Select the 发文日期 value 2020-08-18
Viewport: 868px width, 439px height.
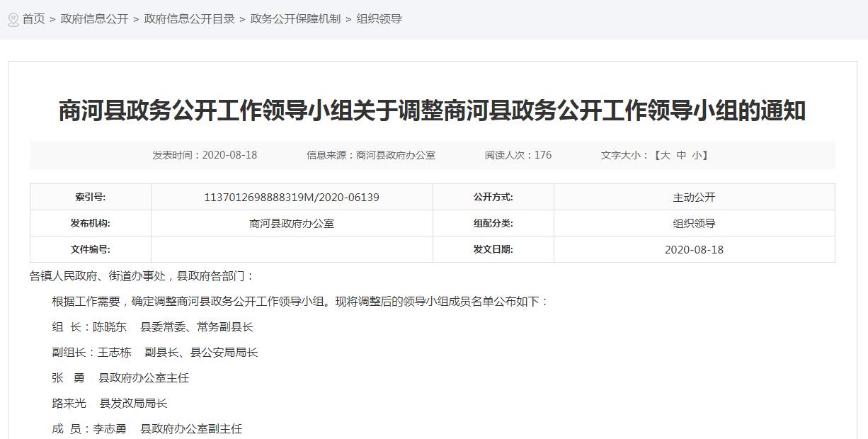point(695,250)
